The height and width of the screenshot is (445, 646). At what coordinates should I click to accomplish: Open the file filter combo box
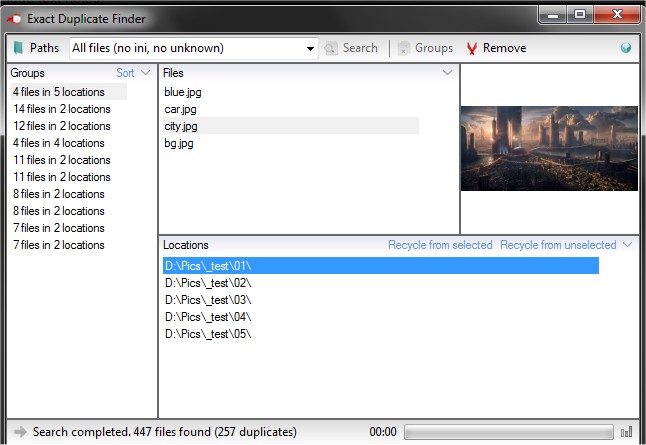[x=194, y=48]
